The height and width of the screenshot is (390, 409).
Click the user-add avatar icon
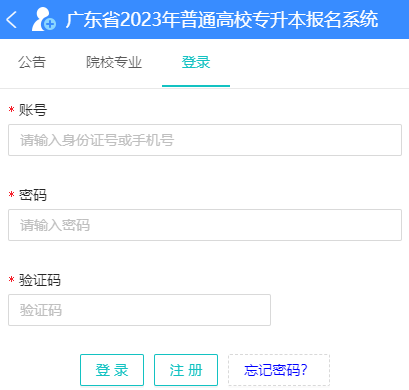[44, 20]
